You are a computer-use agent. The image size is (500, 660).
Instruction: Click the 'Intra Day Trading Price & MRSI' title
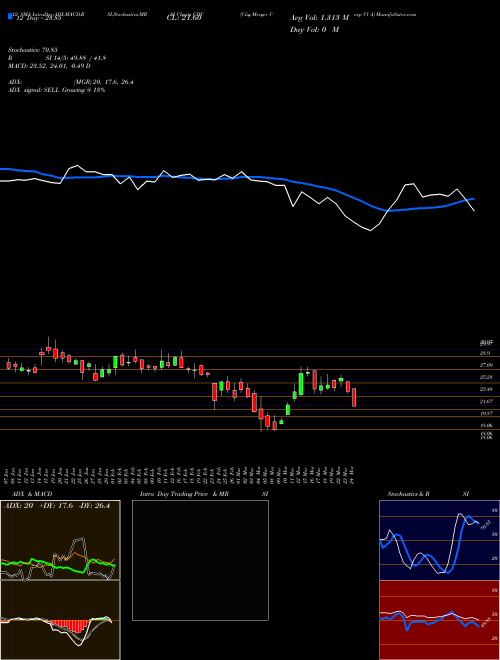(204, 494)
